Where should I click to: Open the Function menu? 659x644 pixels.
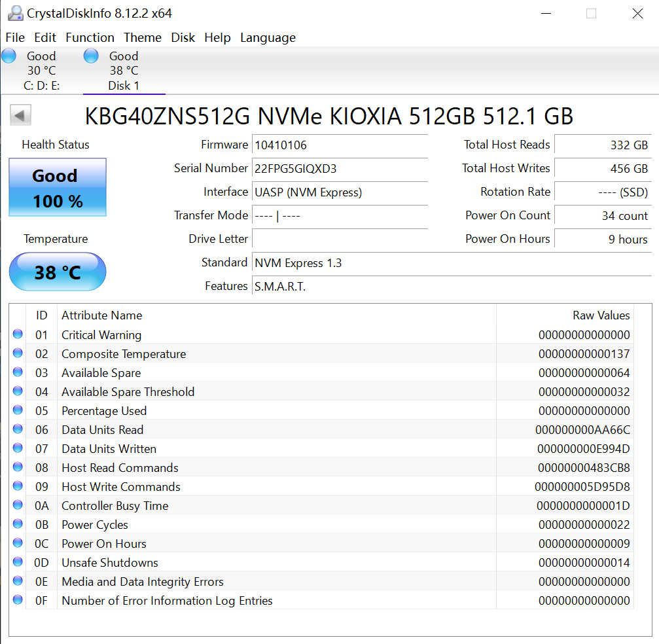pos(90,37)
